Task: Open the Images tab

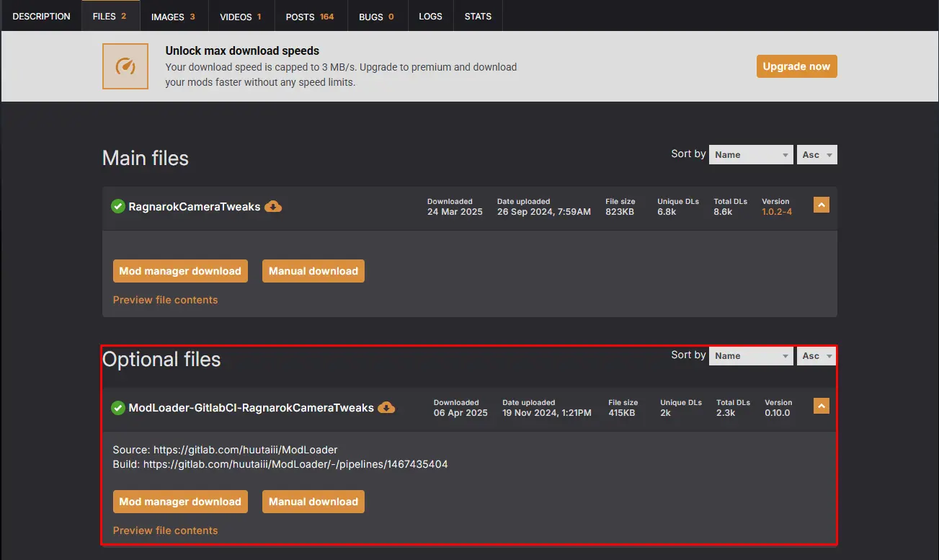Action: pyautogui.click(x=174, y=16)
